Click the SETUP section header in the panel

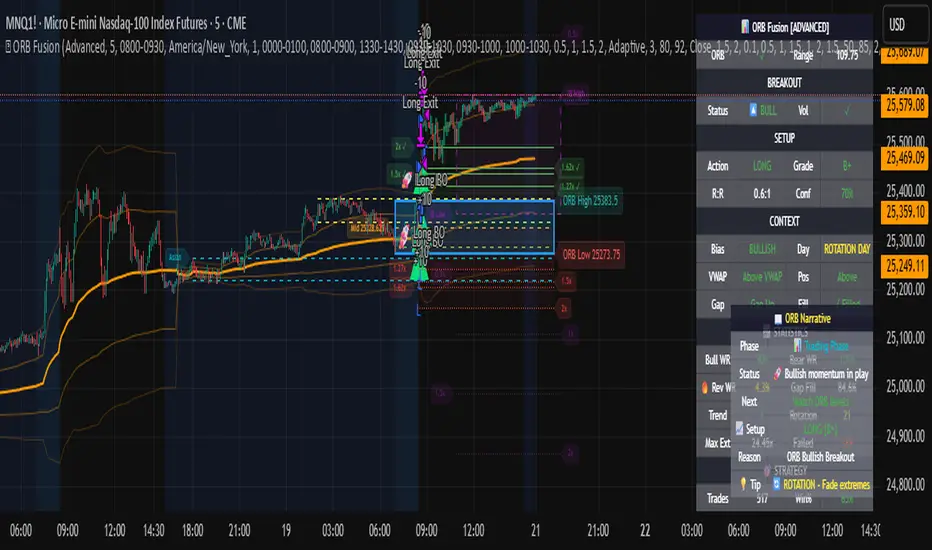click(784, 139)
